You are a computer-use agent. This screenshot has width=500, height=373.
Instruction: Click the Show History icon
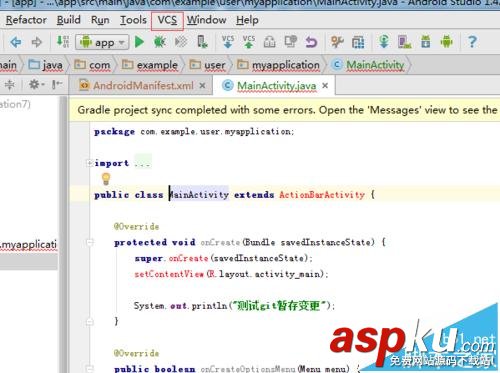coord(269,42)
